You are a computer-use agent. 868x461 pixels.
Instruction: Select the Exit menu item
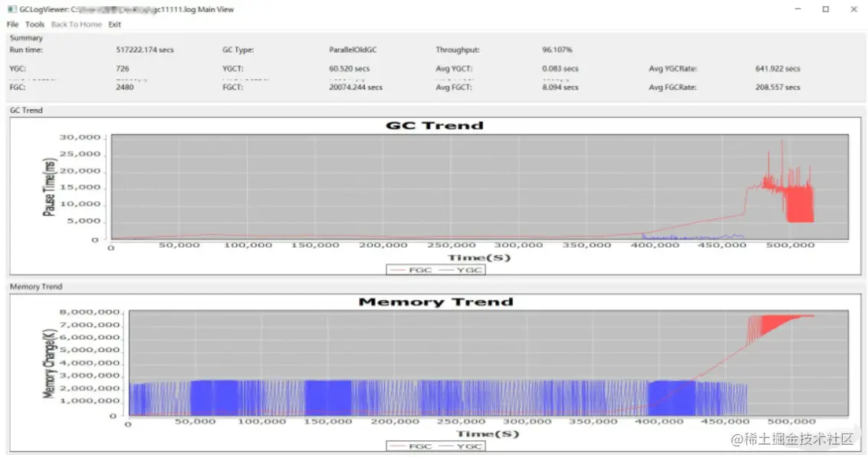[x=114, y=25]
